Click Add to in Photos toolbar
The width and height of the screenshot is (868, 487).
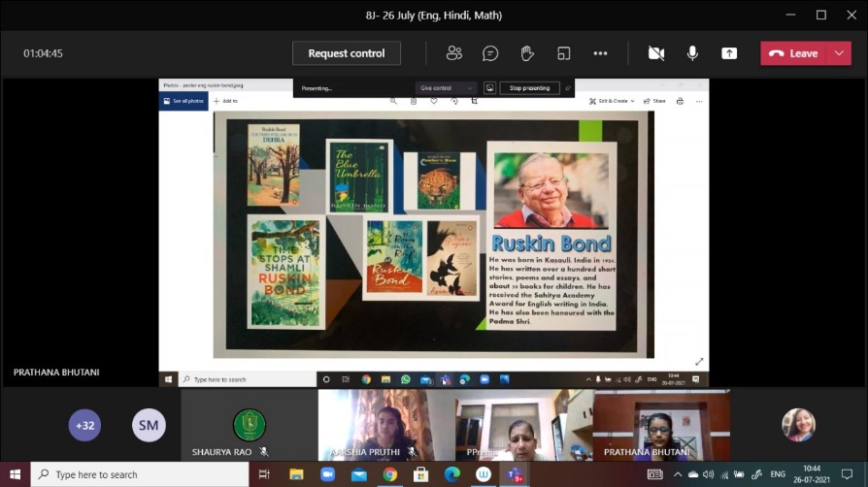coord(225,101)
